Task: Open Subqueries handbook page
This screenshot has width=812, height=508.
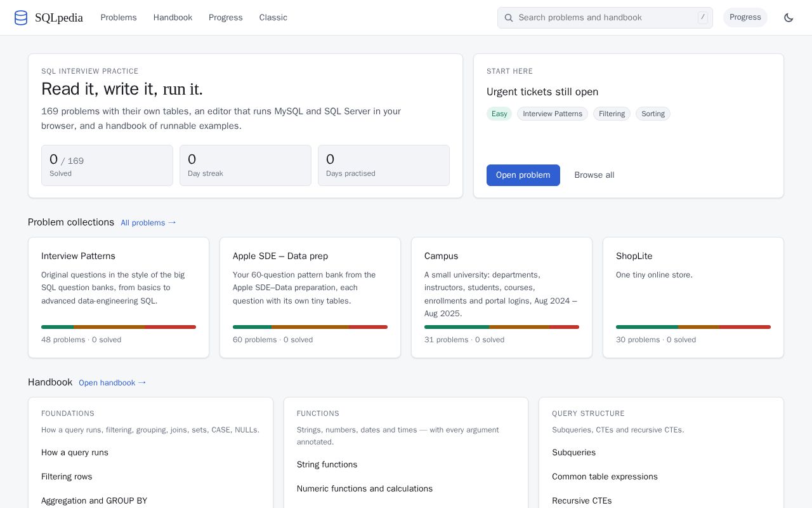Action: (573, 453)
